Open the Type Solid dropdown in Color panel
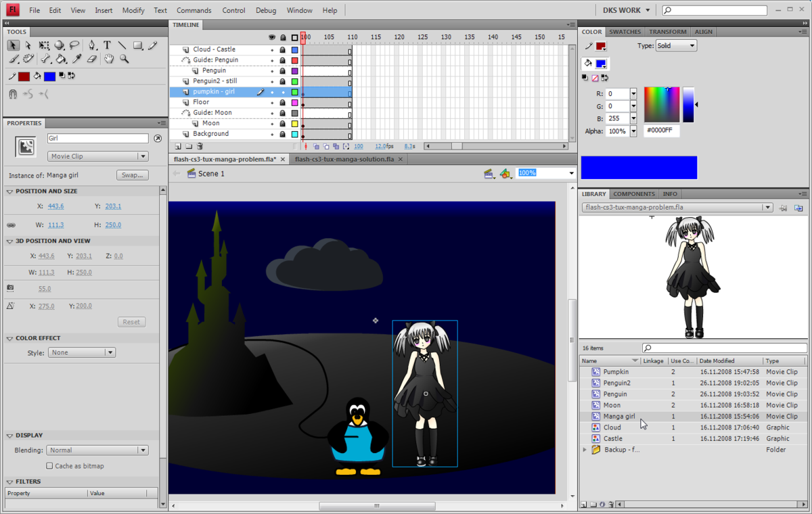 click(675, 45)
